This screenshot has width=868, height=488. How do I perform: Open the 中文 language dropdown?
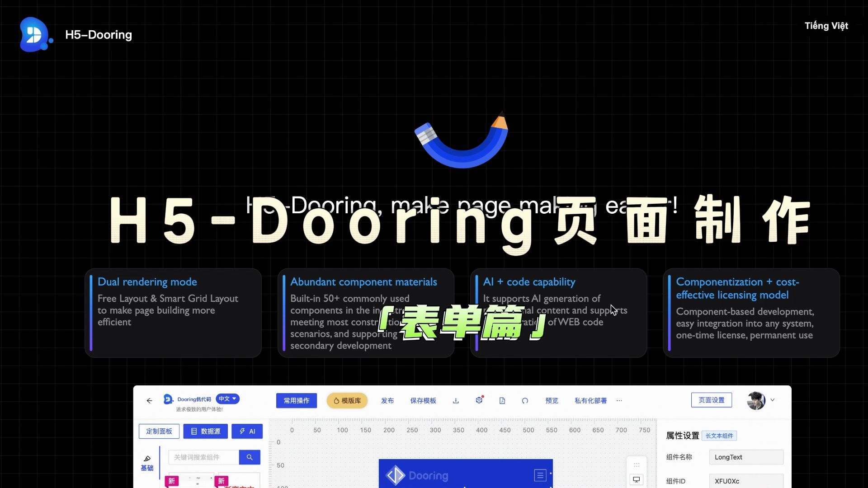227,399
